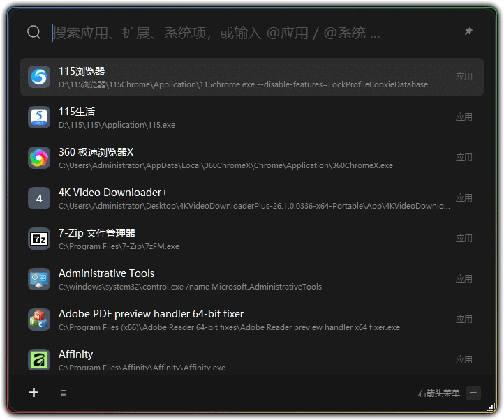Click the 应用 tag on 115浏览器 row
Screen dimensions: 504x420
[x=464, y=77]
